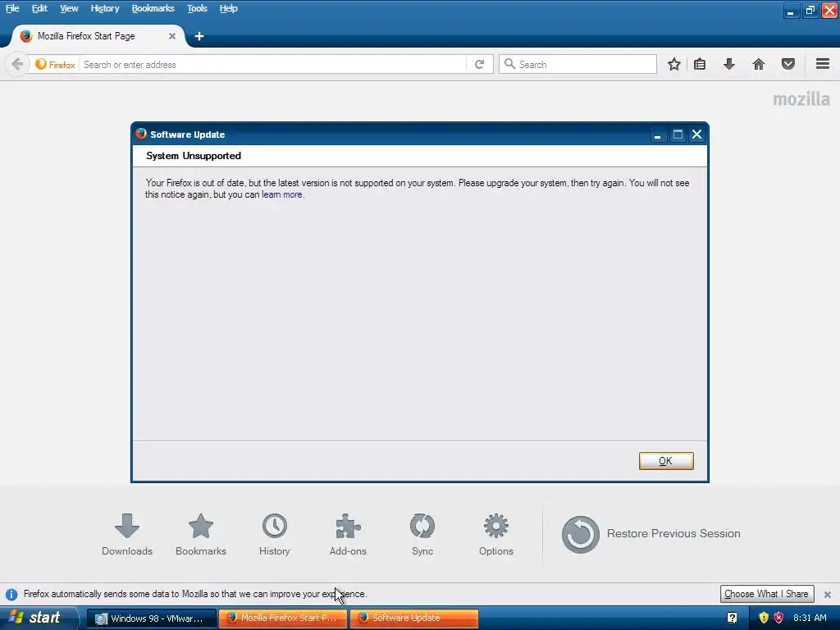This screenshot has height=630, width=840.
Task: Open the hamburger menu
Action: [823, 64]
